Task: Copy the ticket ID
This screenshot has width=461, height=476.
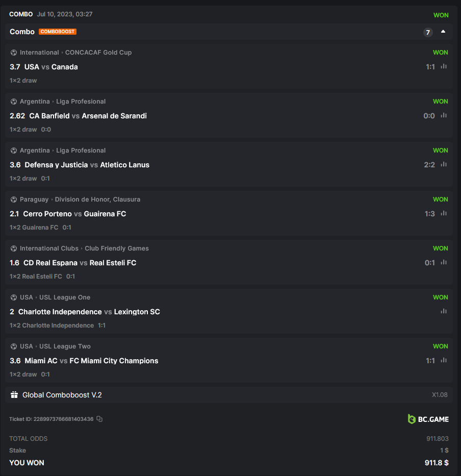Action: point(99,419)
